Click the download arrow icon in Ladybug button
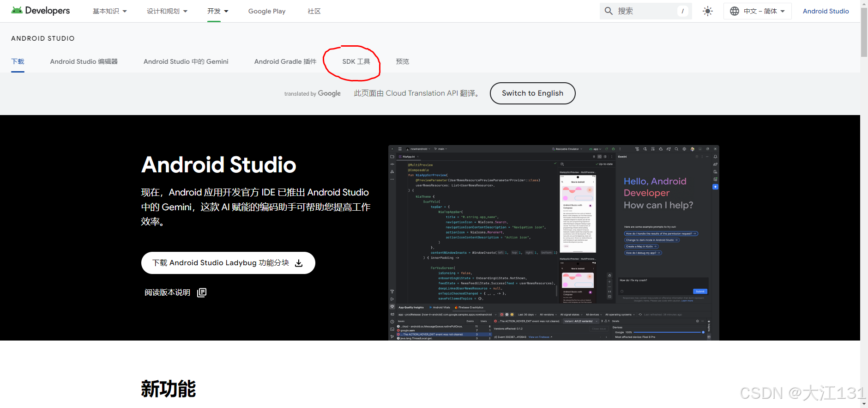 299,263
